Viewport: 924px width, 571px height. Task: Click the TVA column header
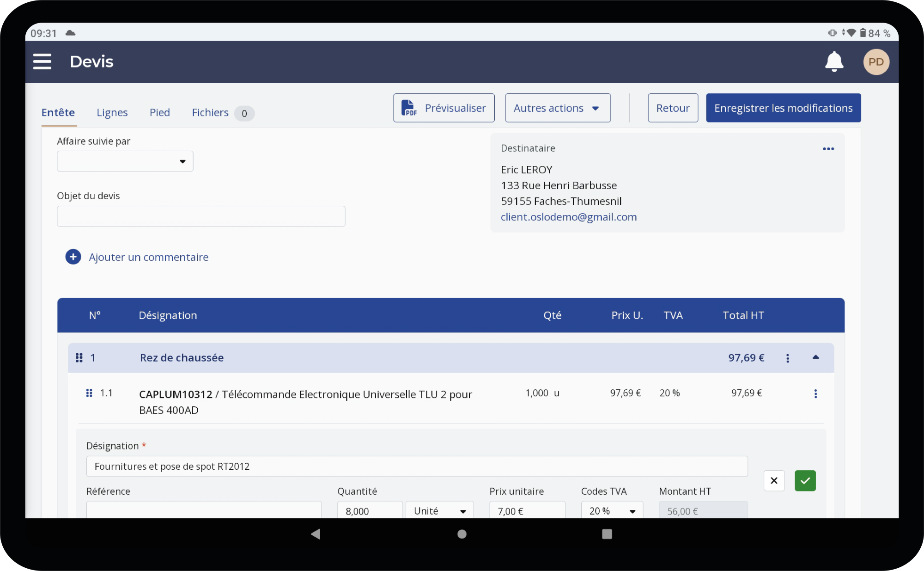(673, 315)
